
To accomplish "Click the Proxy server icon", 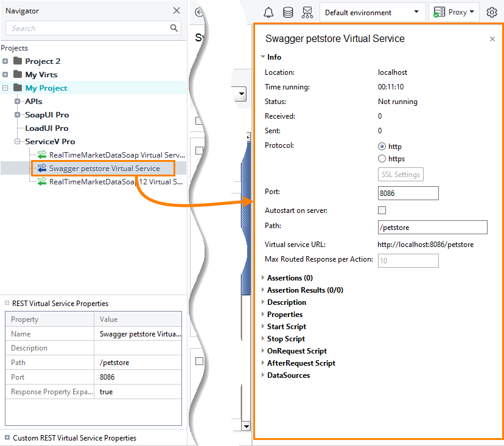I will [x=439, y=12].
